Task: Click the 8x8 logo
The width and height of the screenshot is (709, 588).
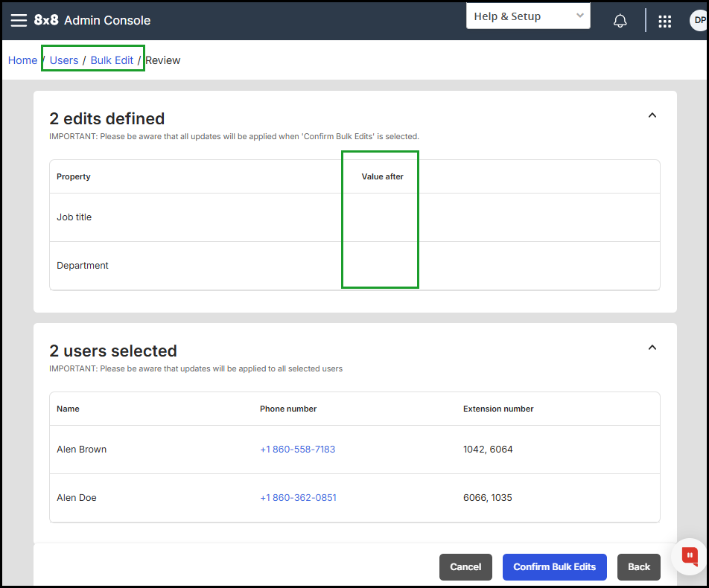Action: [x=46, y=20]
